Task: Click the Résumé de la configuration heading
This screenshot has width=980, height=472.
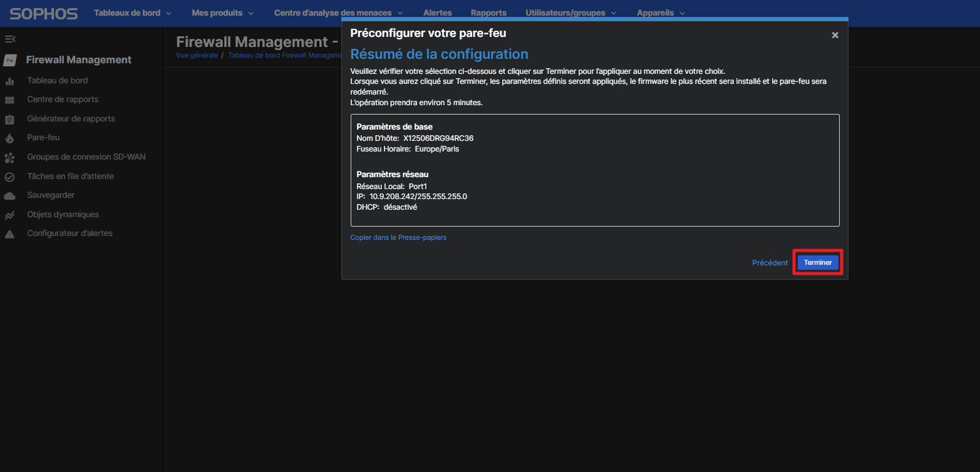Action: [439, 54]
